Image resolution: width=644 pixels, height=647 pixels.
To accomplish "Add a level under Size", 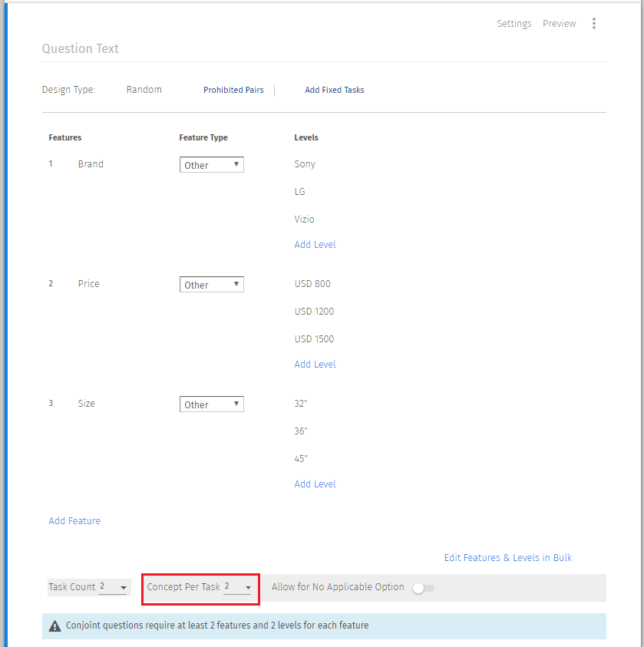I will click(315, 484).
